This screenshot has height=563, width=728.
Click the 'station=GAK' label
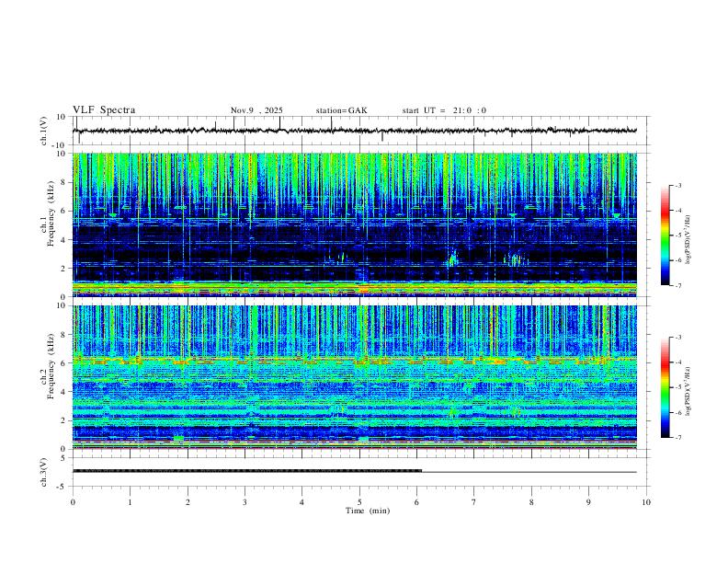click(x=341, y=110)
